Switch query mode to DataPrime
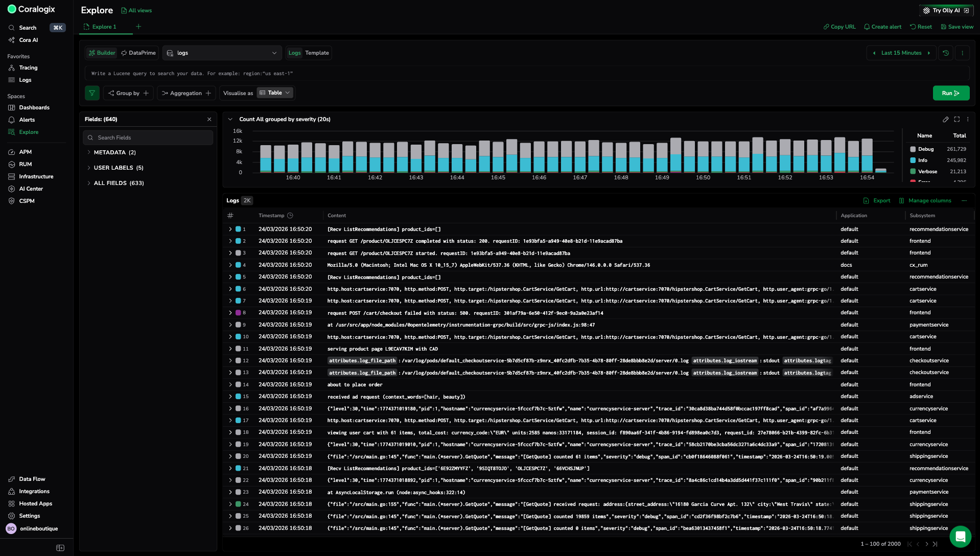 [138, 53]
